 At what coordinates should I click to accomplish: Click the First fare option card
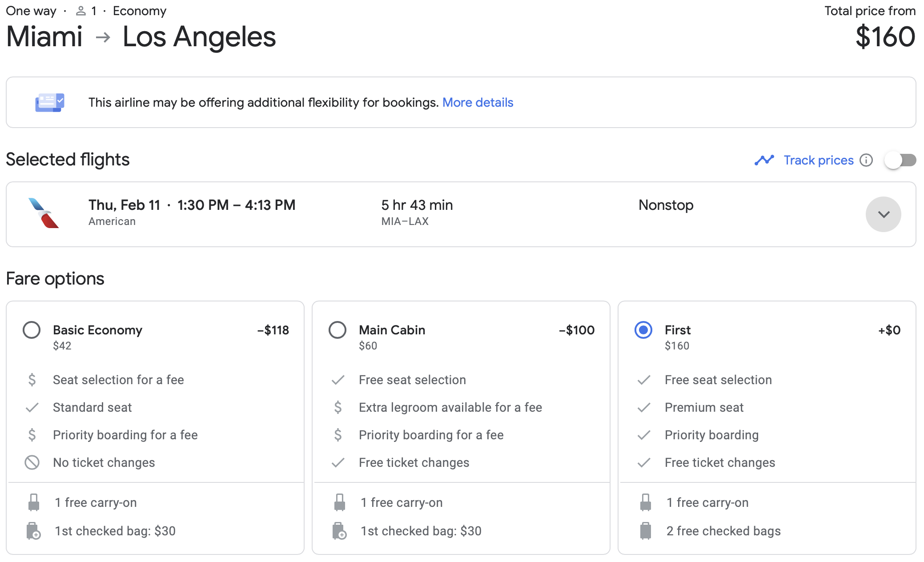pyautogui.click(x=767, y=427)
